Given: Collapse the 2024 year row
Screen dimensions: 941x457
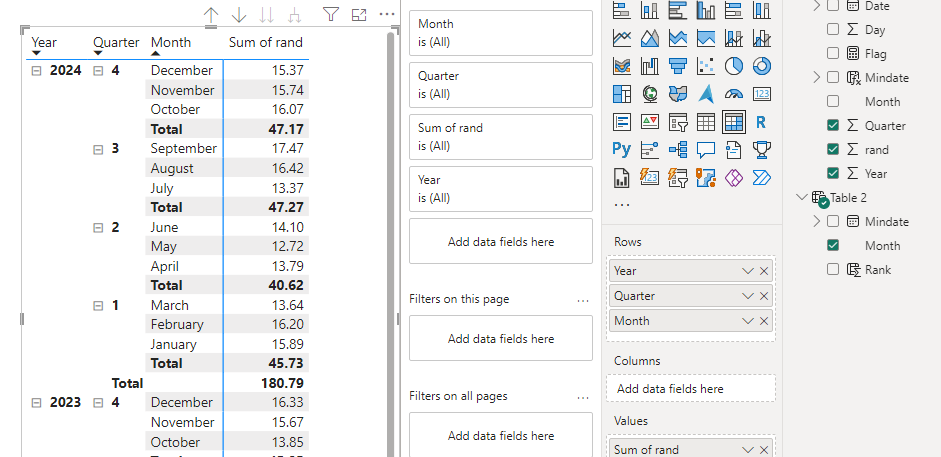Looking at the screenshot, I should tap(37, 71).
